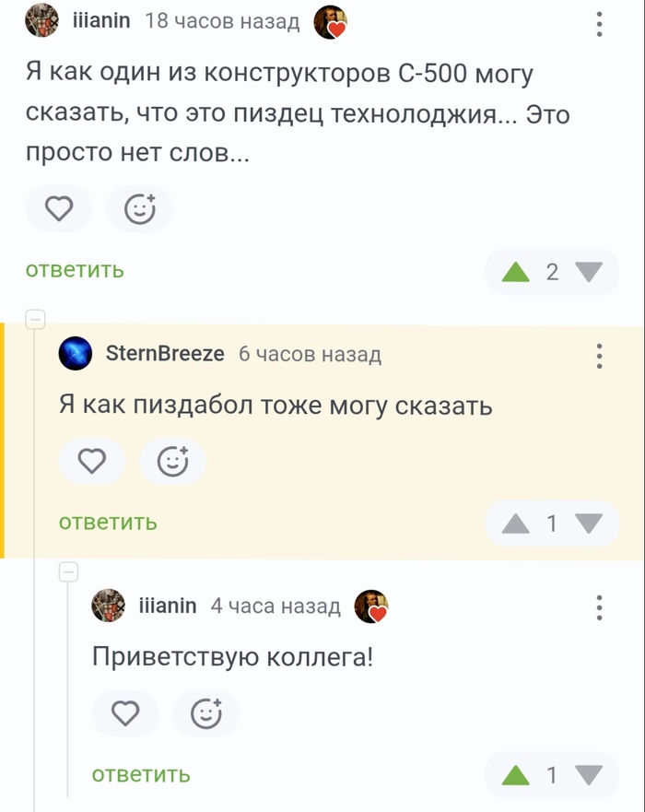Like iiianin's top comment with the heart icon
Screen dimensions: 645x812
click(59, 209)
